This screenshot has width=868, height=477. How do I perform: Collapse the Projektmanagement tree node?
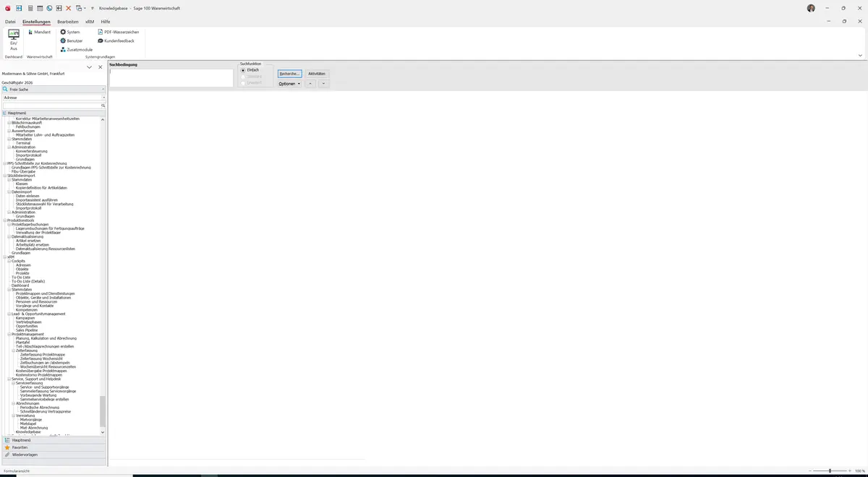pos(9,334)
